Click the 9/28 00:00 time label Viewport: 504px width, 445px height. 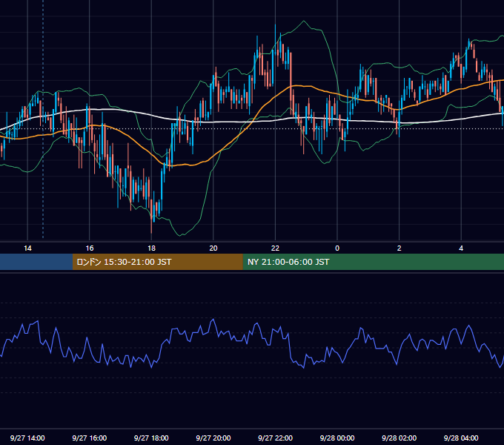(x=337, y=438)
